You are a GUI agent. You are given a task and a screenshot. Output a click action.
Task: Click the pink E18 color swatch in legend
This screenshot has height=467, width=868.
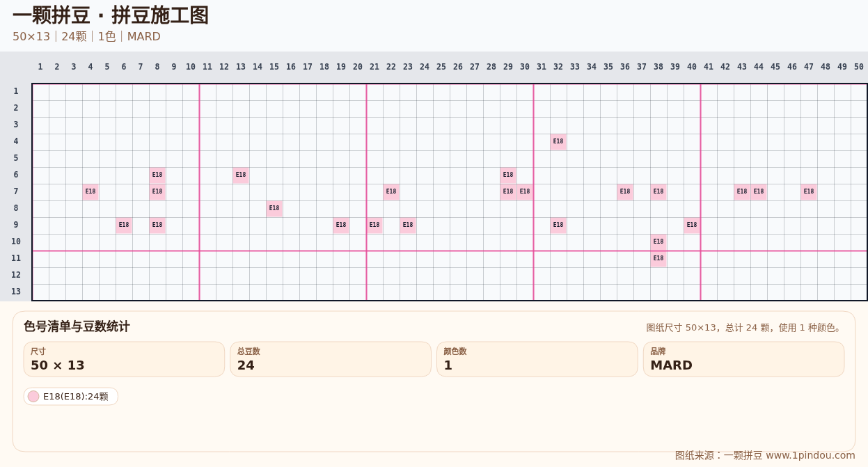pos(33,397)
